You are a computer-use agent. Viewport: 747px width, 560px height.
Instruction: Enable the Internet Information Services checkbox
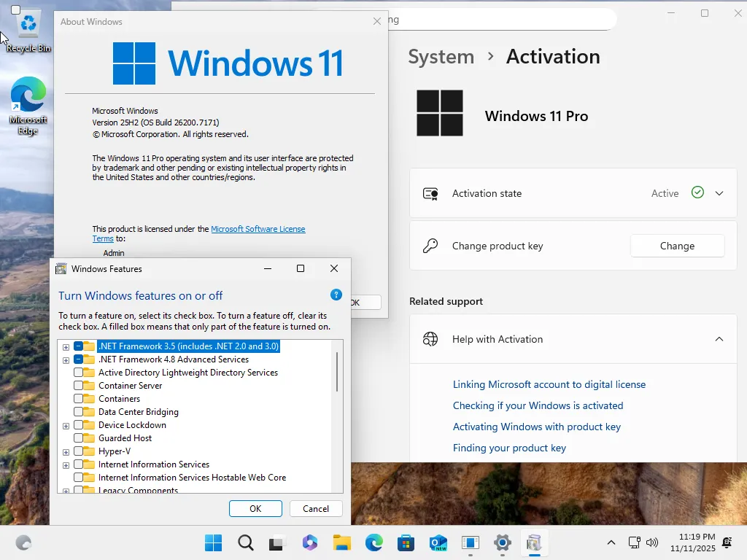point(78,464)
